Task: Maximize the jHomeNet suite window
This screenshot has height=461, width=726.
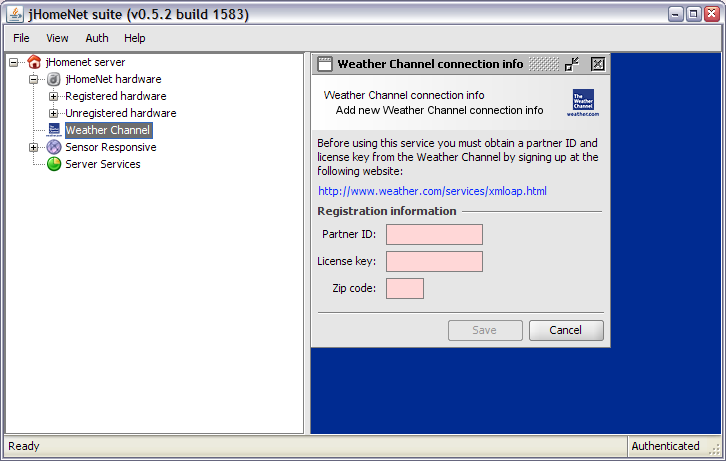Action: tap(694, 14)
